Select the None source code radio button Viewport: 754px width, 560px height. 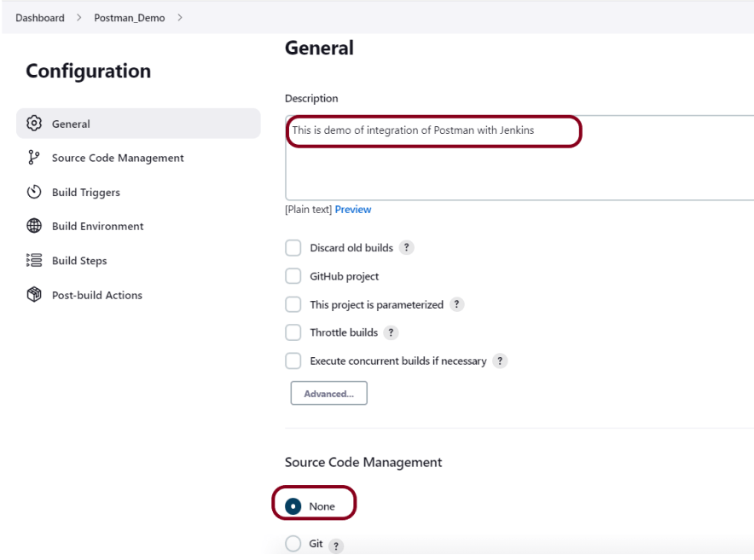pyautogui.click(x=293, y=506)
